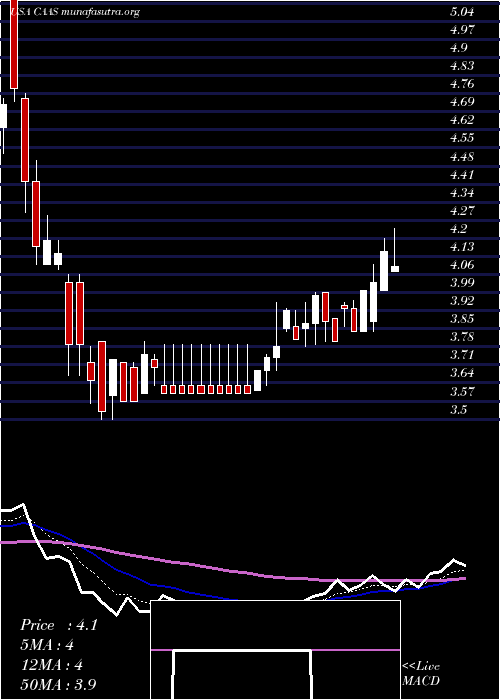This screenshot has height=700, width=500.
Task: Click the 4.13 price axis label
Action: [x=462, y=247]
